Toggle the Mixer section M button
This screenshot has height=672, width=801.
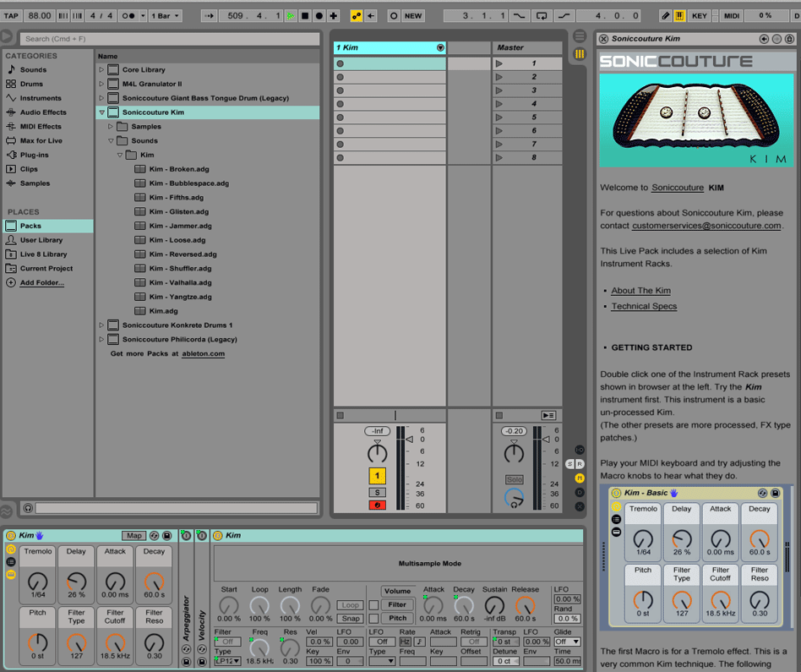[580, 478]
